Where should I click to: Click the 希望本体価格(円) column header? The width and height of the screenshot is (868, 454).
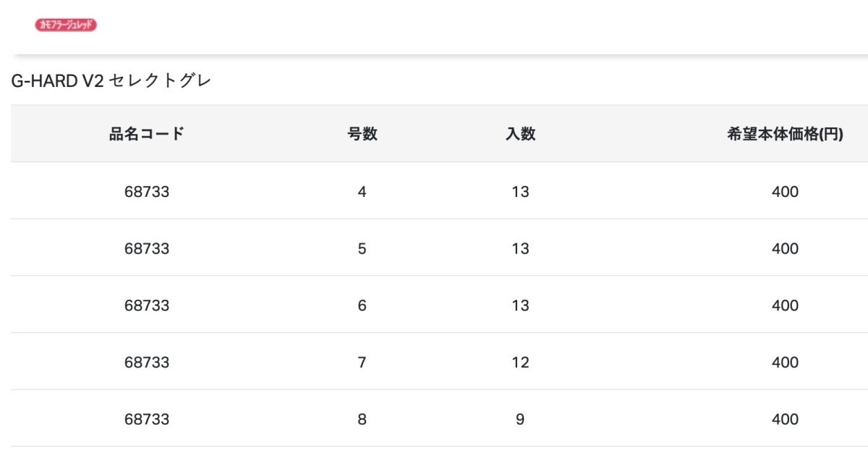[785, 134]
